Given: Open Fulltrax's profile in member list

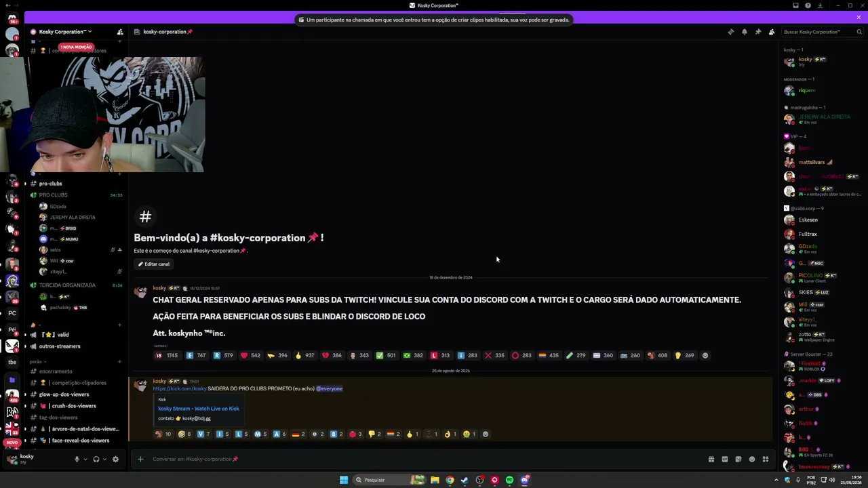Looking at the screenshot, I should click(823, 235).
